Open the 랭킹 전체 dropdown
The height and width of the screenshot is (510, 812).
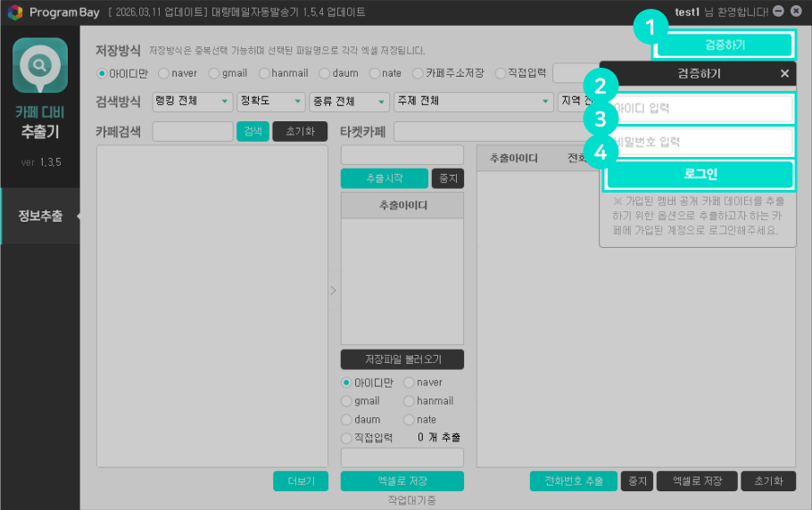pyautogui.click(x=193, y=102)
